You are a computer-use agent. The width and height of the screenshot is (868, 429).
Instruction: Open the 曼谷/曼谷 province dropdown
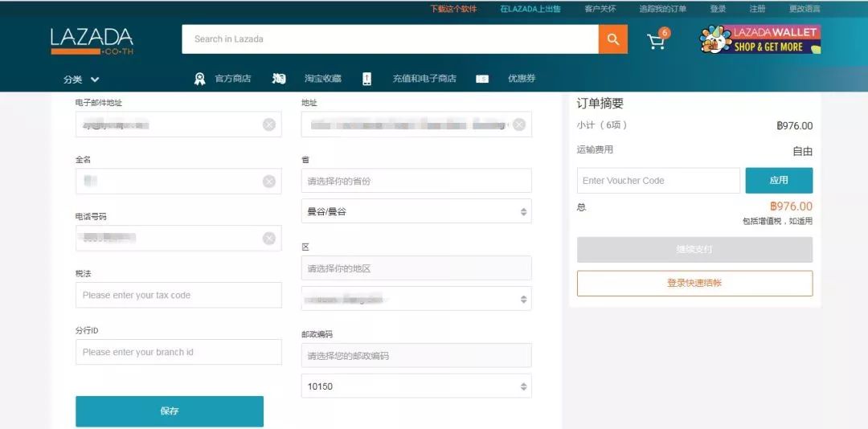[x=416, y=211]
